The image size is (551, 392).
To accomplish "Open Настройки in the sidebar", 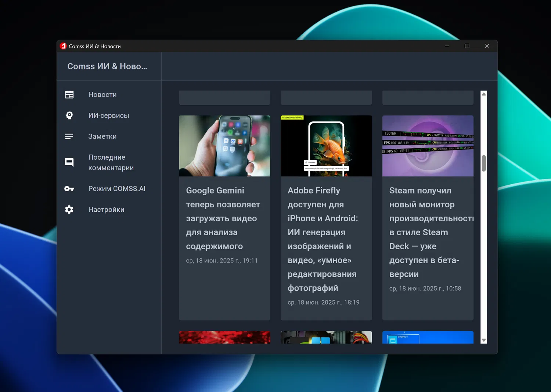I will (x=106, y=210).
